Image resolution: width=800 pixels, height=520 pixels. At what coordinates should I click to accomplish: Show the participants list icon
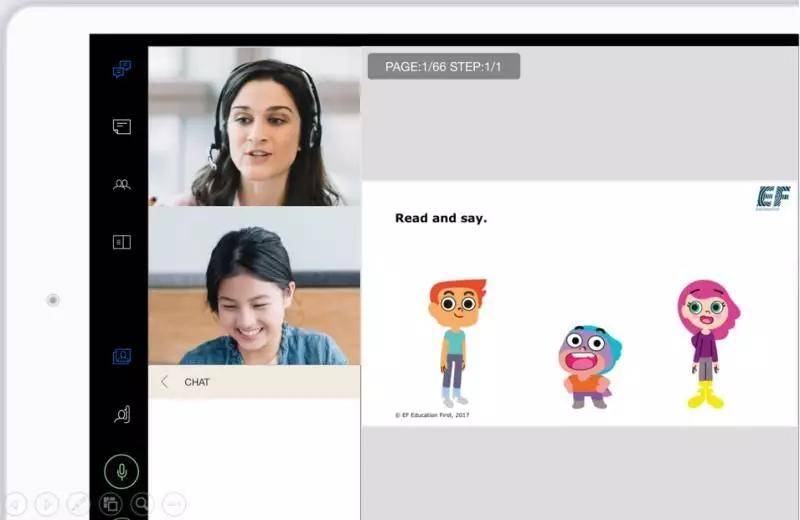[x=122, y=185]
